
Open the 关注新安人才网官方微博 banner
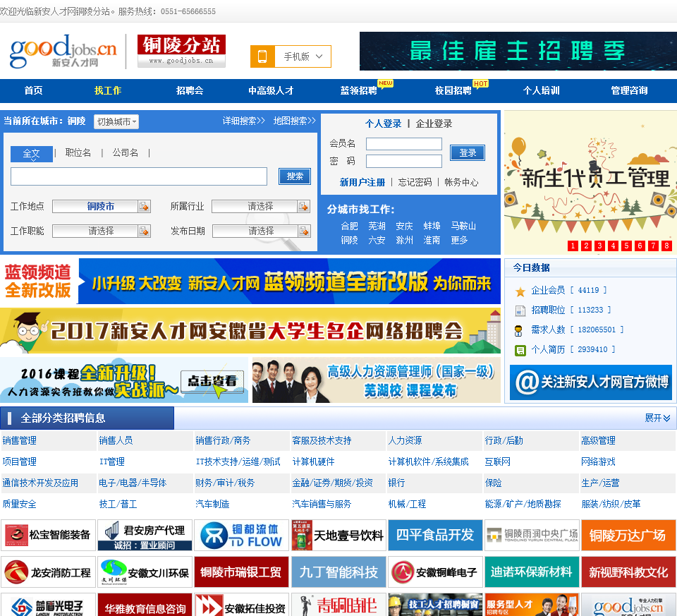591,382
